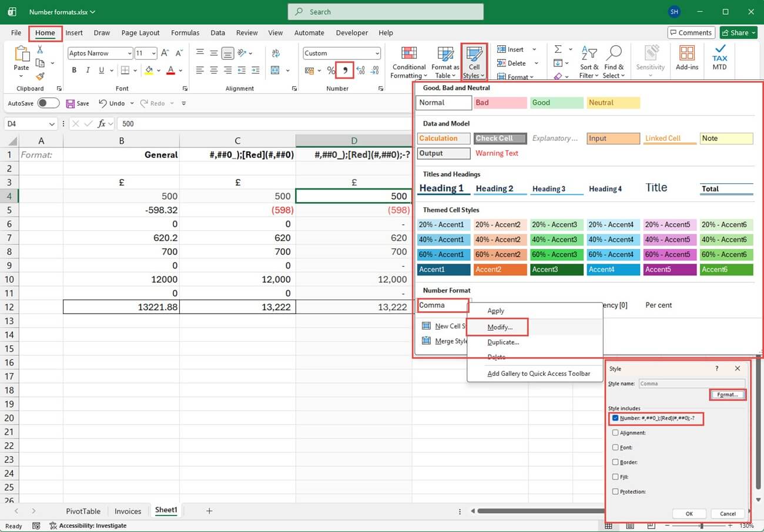Uncheck the Number checkbox in Style dialog
The height and width of the screenshot is (532, 764).
(615, 418)
